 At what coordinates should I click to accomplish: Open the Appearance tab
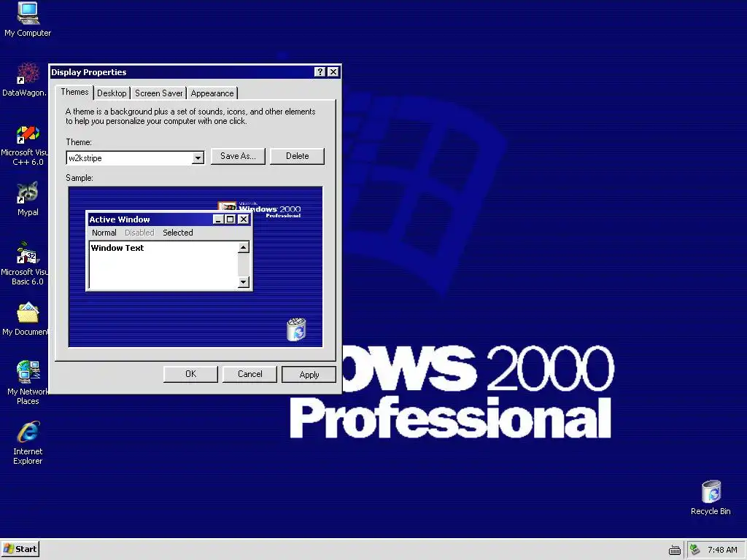click(212, 93)
